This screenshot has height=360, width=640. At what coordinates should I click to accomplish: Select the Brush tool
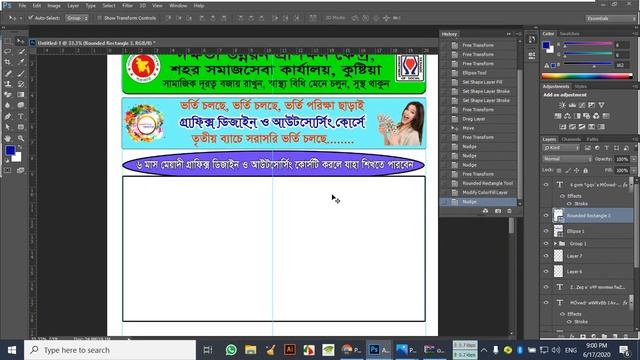(x=20, y=73)
